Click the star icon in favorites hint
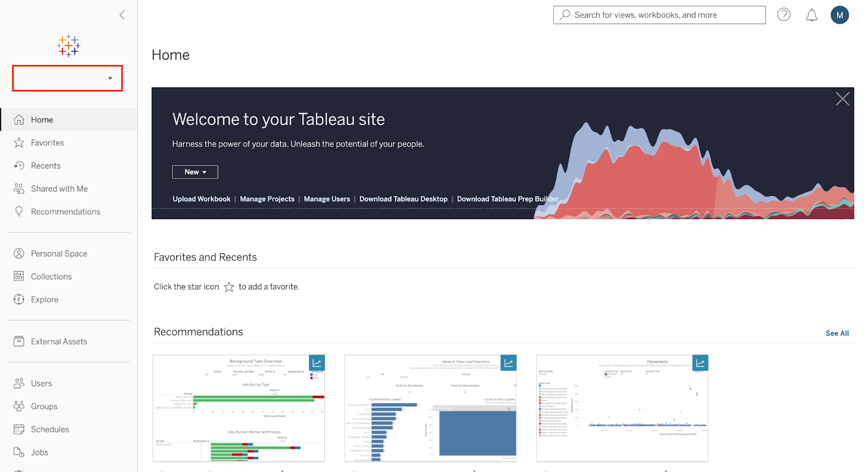This screenshot has height=472, width=868. [x=229, y=287]
